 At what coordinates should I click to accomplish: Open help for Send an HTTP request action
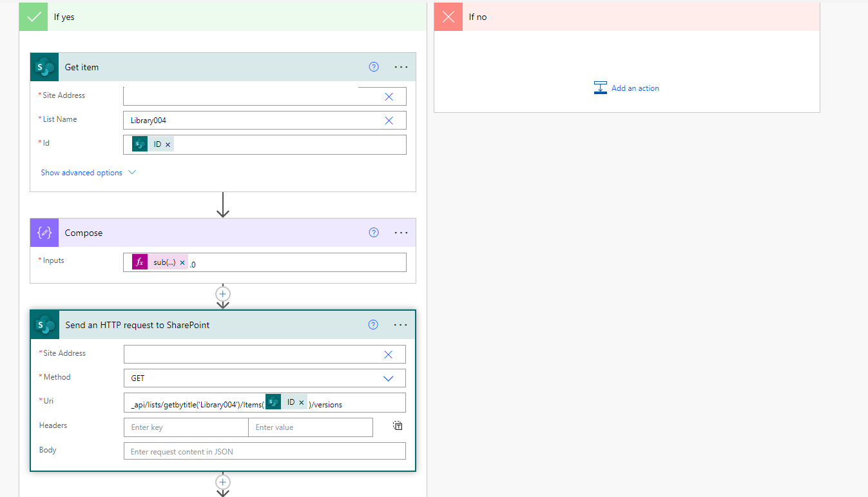click(x=373, y=325)
